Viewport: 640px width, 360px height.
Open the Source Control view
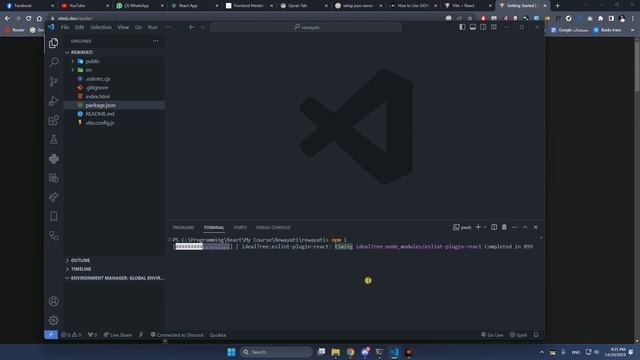(53, 82)
